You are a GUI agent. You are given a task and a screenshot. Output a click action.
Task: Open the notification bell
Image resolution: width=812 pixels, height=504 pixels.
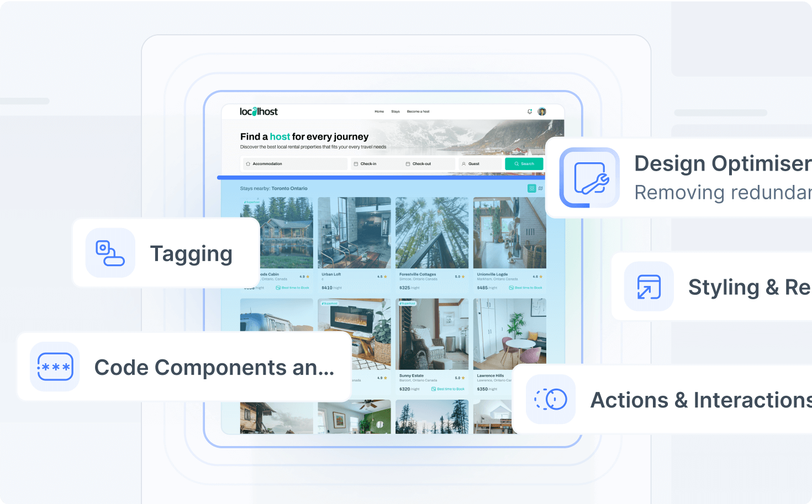529,112
